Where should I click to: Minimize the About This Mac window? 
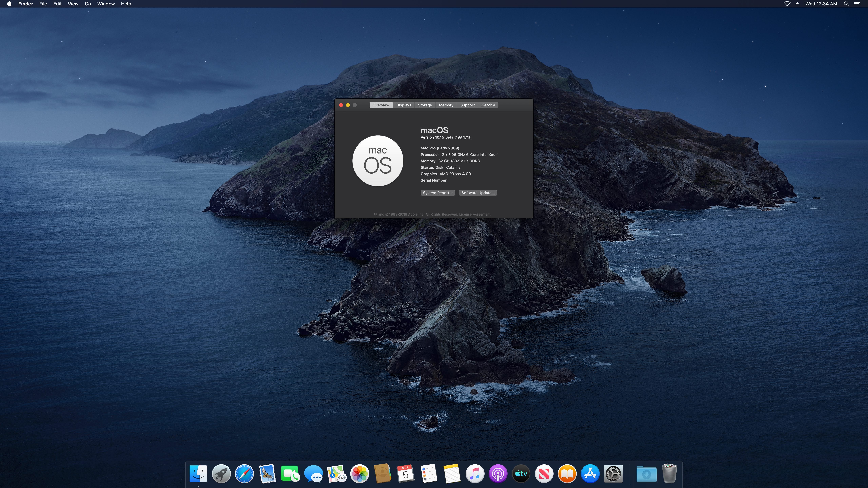point(348,105)
